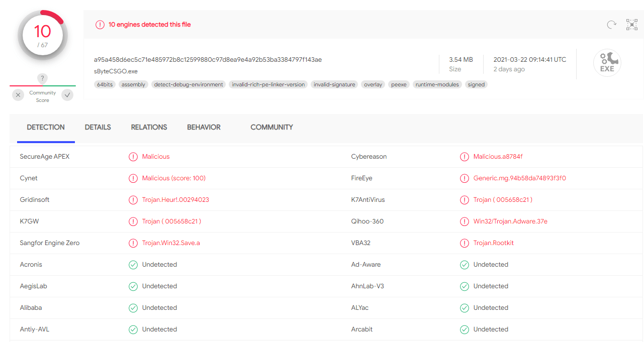Click the EXE file type icon
This screenshot has height=342, width=644.
click(607, 63)
